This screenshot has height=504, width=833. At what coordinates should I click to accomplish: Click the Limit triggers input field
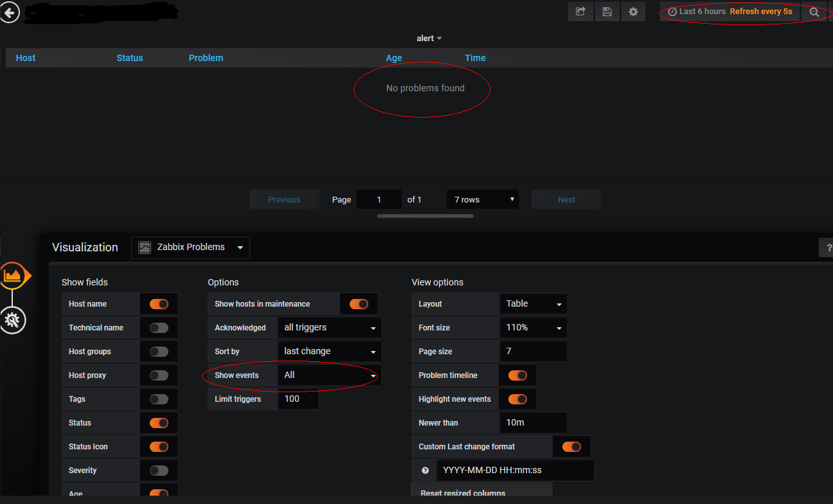pos(298,399)
